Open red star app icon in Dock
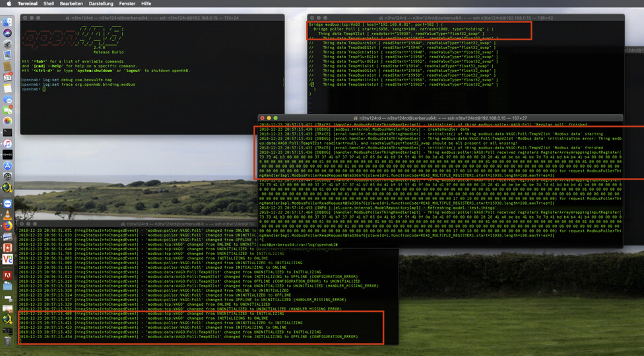The image size is (644, 356). tap(7, 248)
